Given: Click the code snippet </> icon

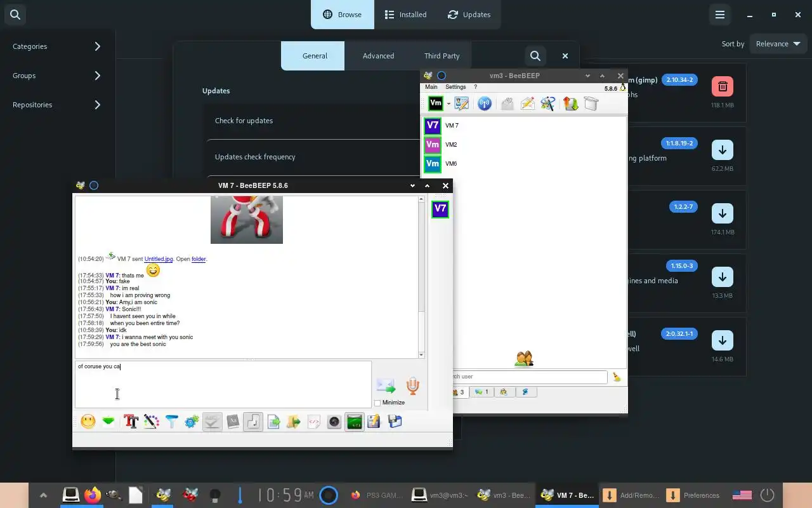Looking at the screenshot, I should point(314,422).
